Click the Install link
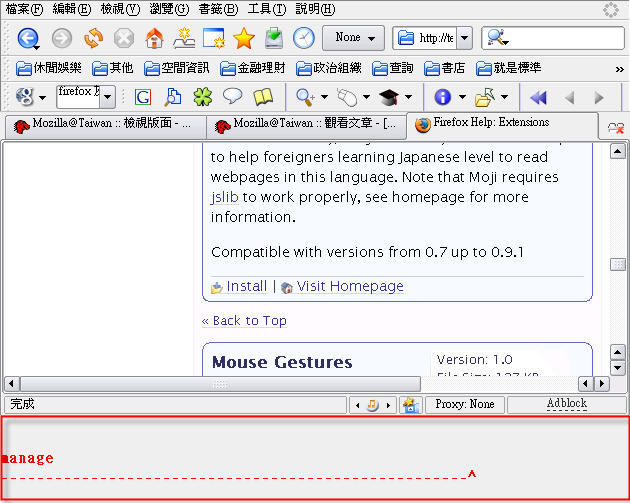The height and width of the screenshot is (503, 630). tap(246, 286)
